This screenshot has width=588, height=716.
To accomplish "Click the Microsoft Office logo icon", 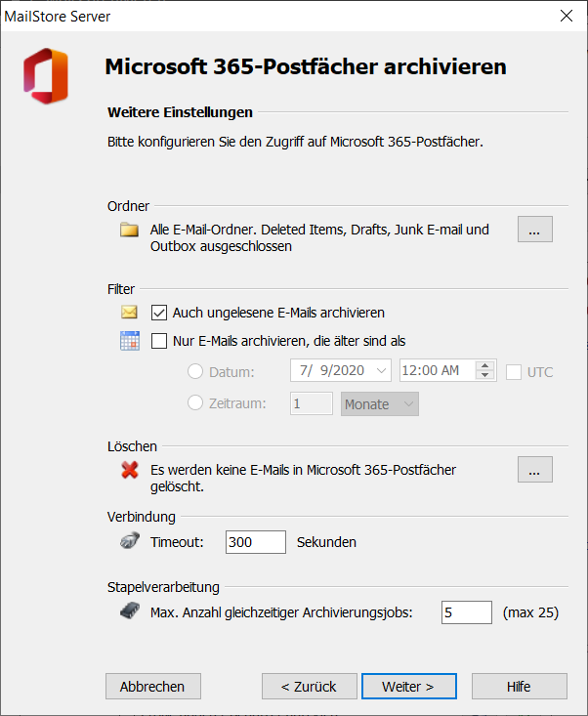I will coord(46,76).
